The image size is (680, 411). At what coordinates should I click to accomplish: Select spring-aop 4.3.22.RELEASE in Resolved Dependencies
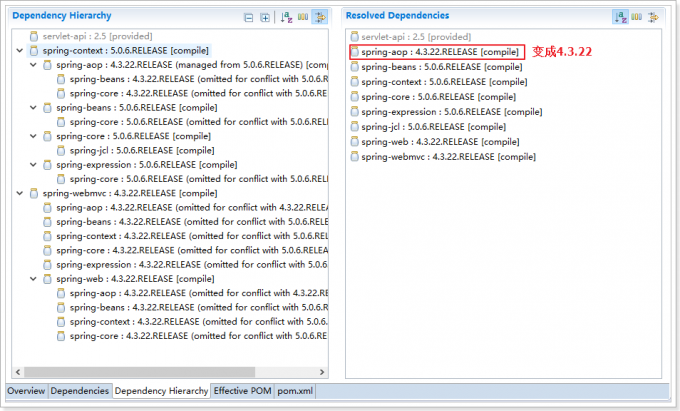[x=438, y=51]
